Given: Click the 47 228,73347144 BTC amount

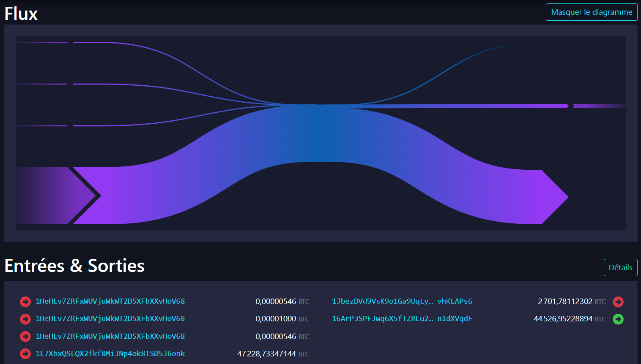Looking at the screenshot, I should 266,354.
